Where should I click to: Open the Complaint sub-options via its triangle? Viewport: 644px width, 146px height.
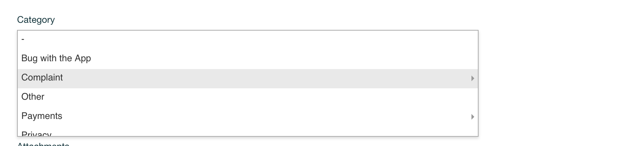473,78
